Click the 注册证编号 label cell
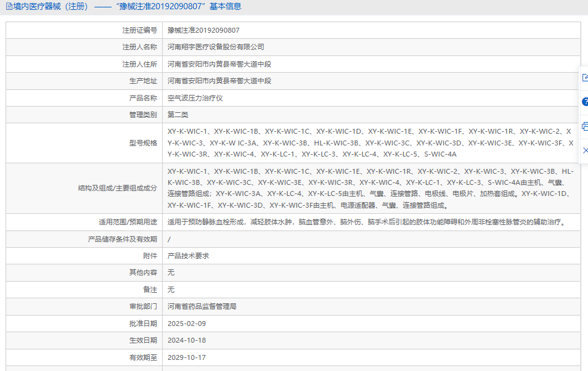 (140, 30)
